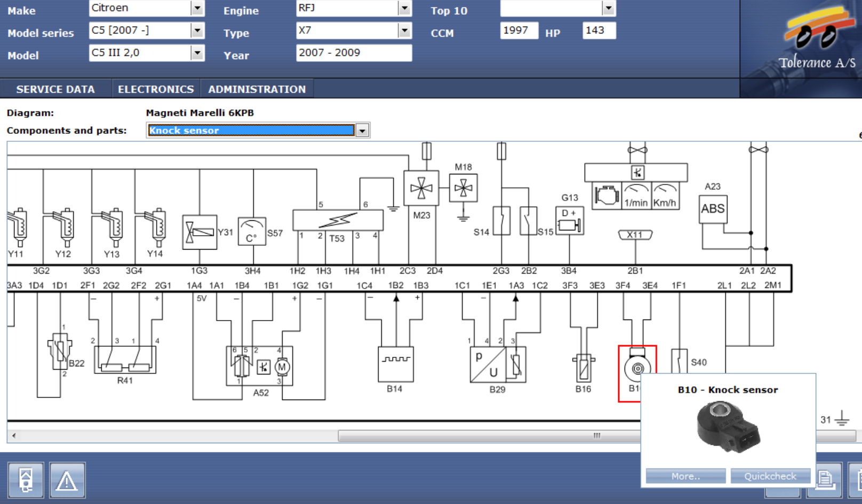Select the S40 switch symbol

pos(679,362)
